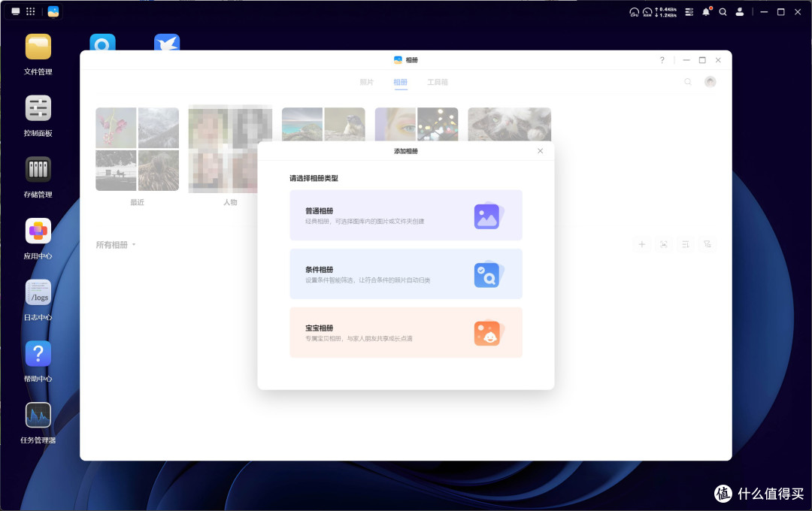The image size is (812, 511).
Task: Click the 请选择相册类型 heading
Action: tap(314, 178)
